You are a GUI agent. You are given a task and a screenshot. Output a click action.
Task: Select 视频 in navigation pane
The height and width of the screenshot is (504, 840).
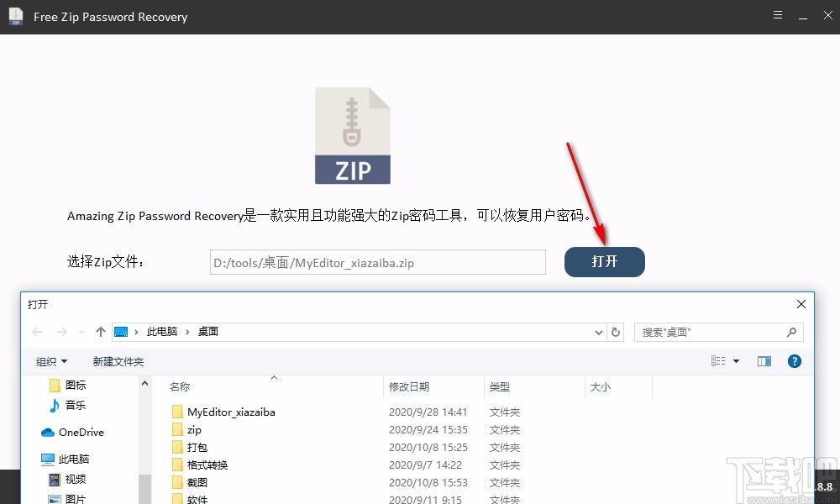75,480
